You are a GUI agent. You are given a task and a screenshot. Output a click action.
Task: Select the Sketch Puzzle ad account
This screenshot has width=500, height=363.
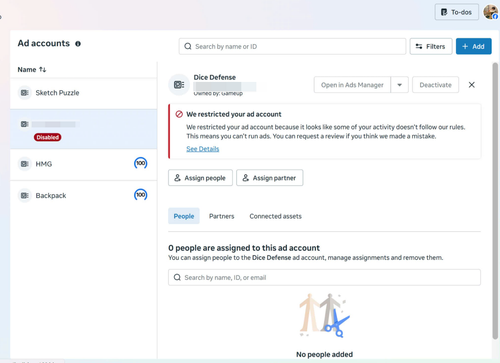coord(83,93)
